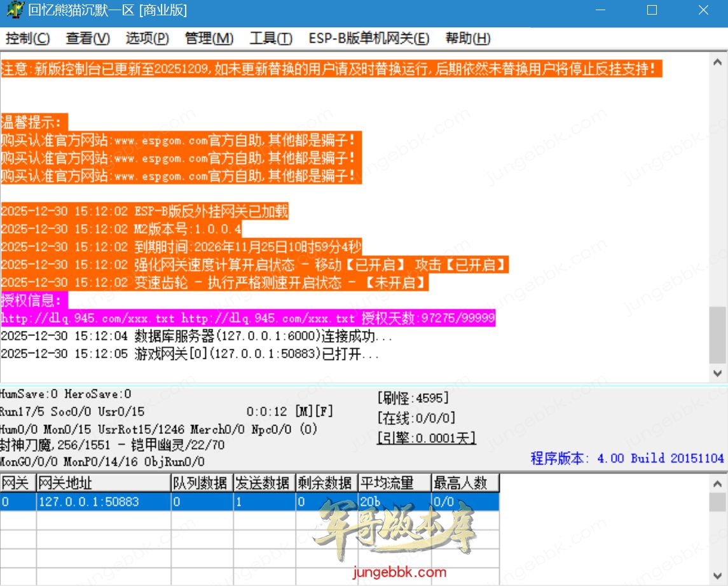Expand the 工具(T) menu
The height and width of the screenshot is (586, 728).
[271, 39]
